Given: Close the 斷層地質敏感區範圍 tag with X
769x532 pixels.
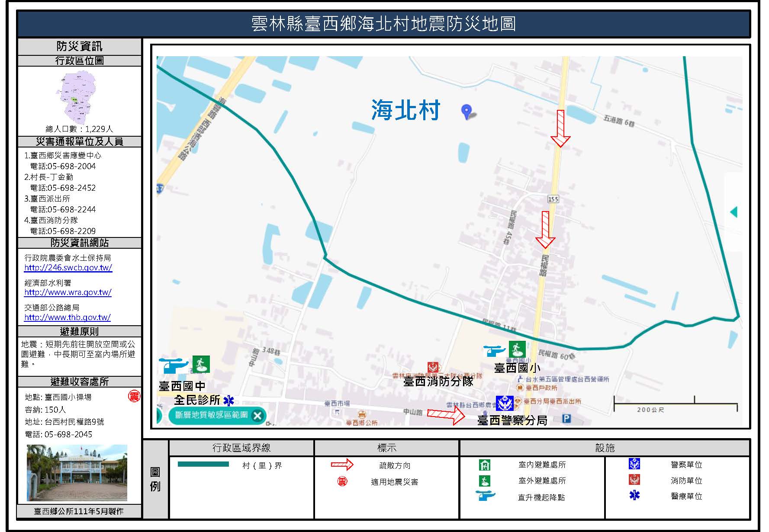Looking at the screenshot, I should (x=257, y=416).
